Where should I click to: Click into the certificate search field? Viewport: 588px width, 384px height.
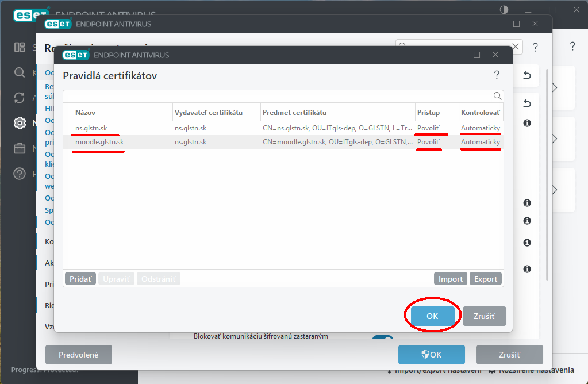(276, 96)
